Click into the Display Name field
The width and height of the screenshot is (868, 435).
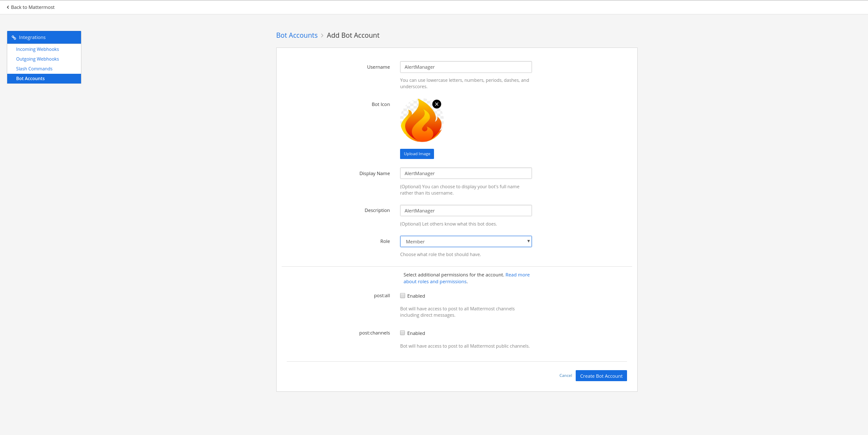[465, 173]
